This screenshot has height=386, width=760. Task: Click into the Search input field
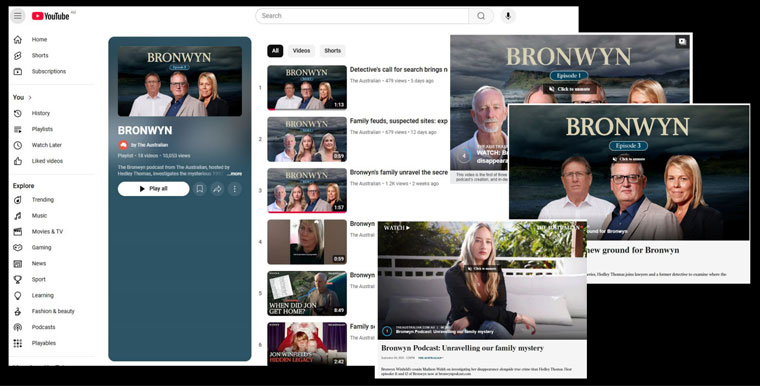click(362, 16)
